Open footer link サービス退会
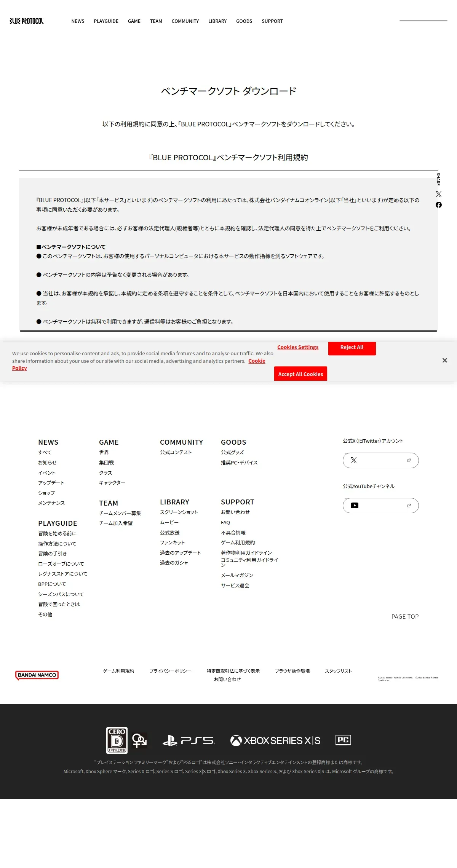The width and height of the screenshot is (457, 868). [235, 586]
